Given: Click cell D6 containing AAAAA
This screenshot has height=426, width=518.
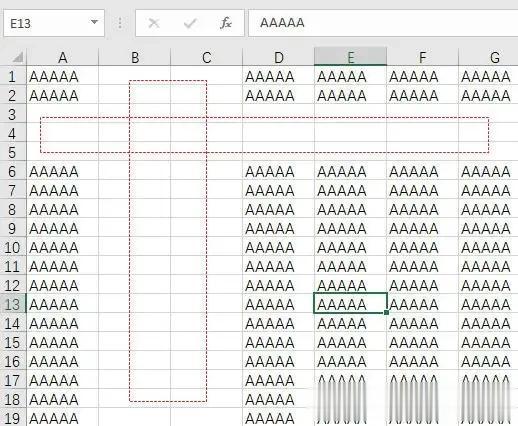Looking at the screenshot, I should [279, 172].
